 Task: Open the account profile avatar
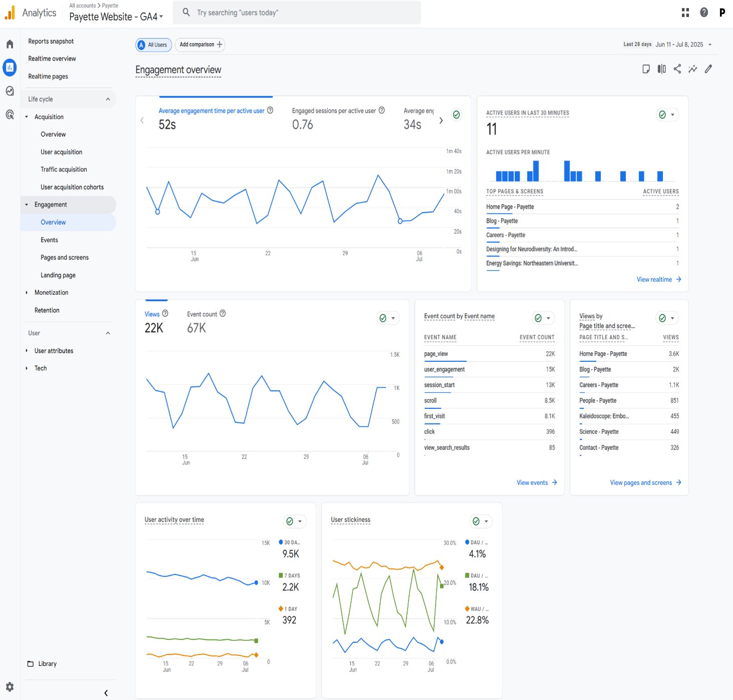click(x=722, y=13)
